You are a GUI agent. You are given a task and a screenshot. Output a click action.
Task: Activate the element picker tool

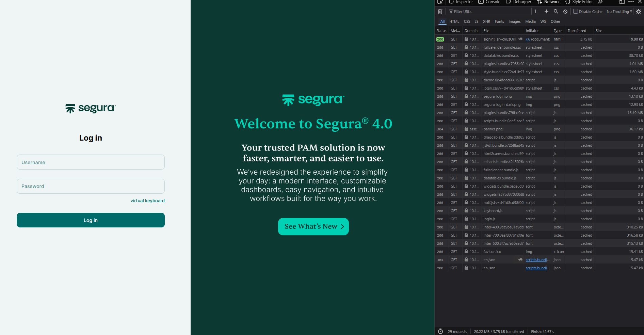(440, 2)
